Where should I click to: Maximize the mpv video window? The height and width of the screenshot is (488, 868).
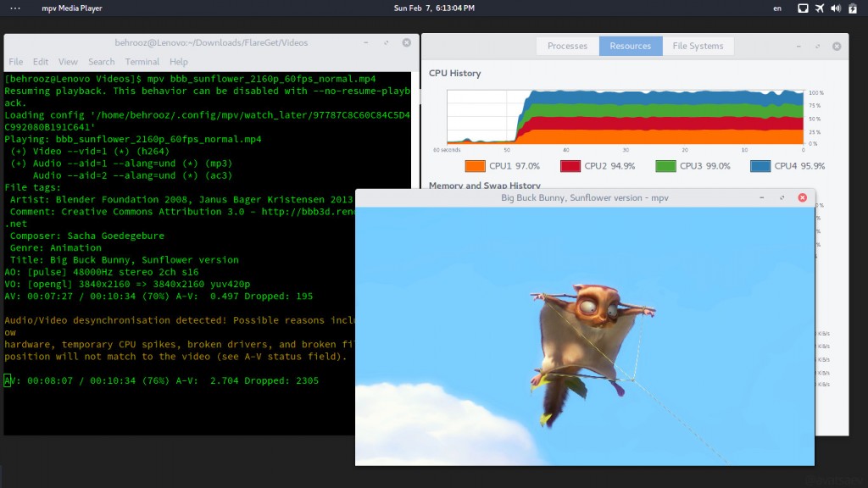[782, 197]
